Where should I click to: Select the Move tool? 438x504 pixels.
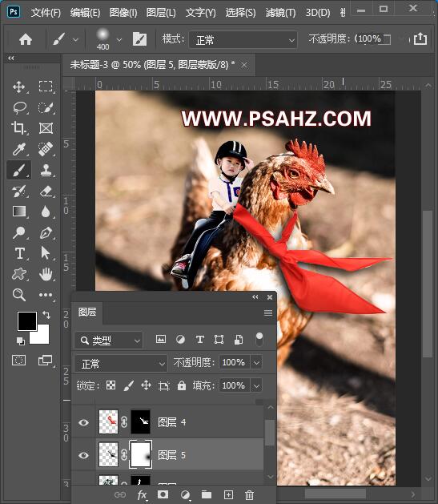click(x=19, y=87)
